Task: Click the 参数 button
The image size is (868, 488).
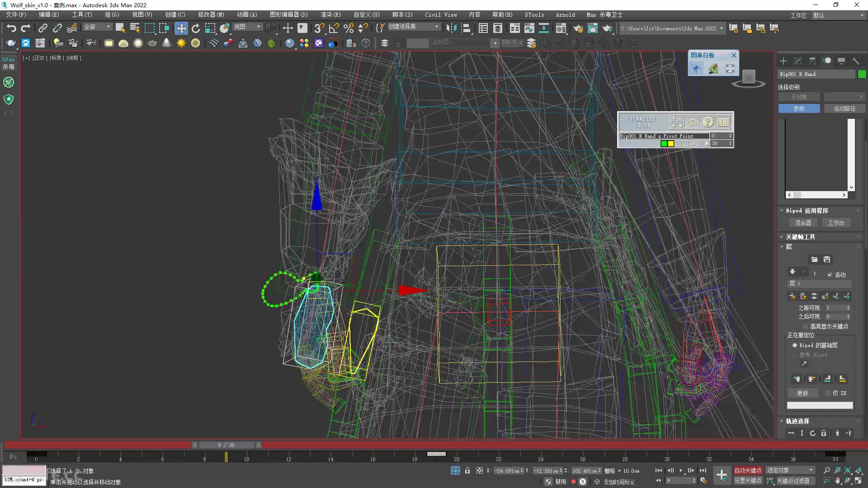Action: pos(799,108)
